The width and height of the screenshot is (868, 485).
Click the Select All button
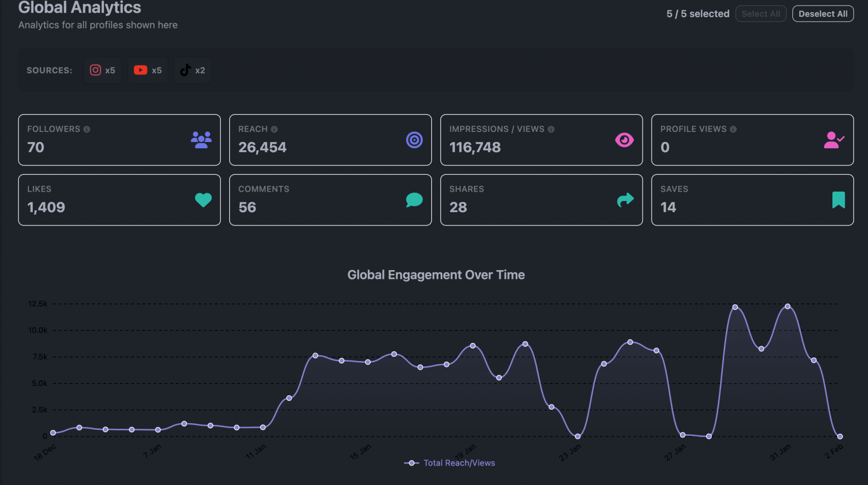coord(761,13)
